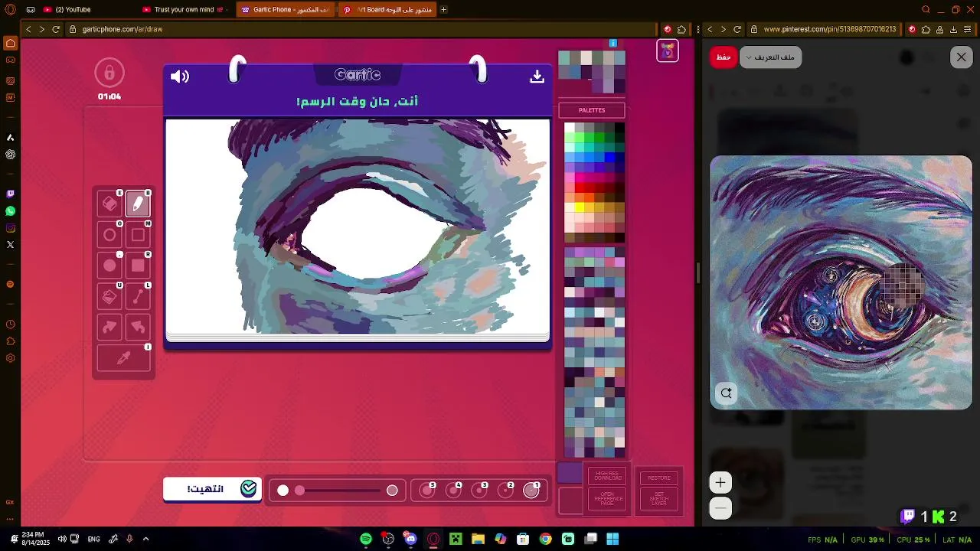
Task: Select brush size 1
Action: click(531, 491)
